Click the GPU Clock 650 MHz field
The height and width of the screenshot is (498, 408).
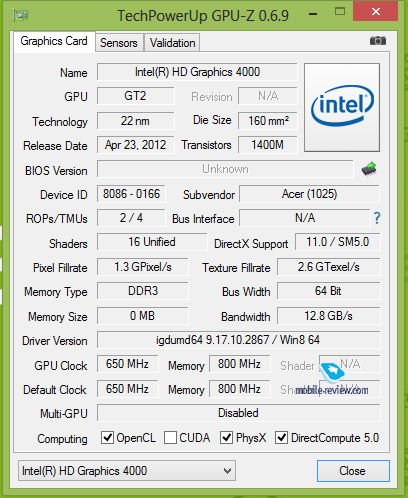(x=127, y=364)
